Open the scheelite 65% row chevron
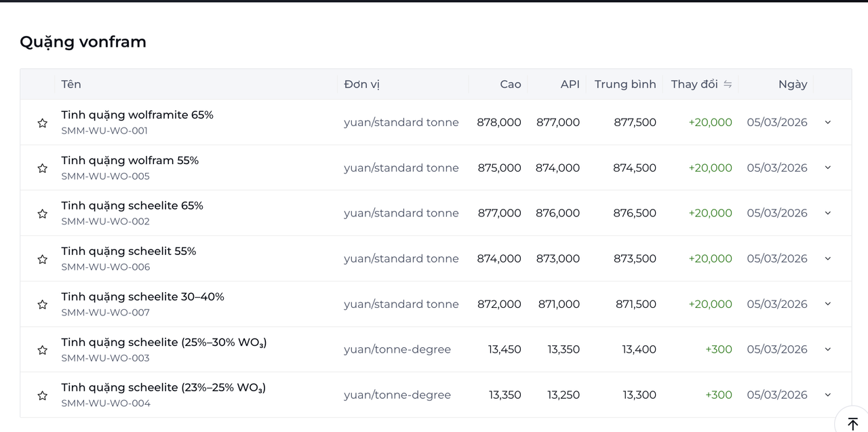Screen dimensions: 868x432 pyautogui.click(x=827, y=213)
